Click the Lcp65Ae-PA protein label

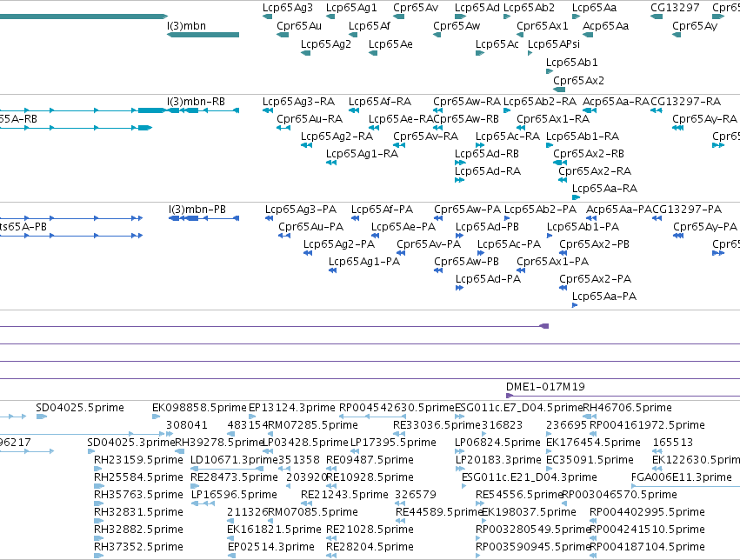point(403,226)
